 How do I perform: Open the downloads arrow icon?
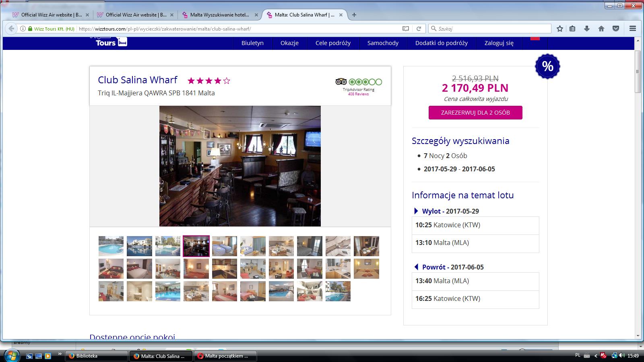pos(587,29)
